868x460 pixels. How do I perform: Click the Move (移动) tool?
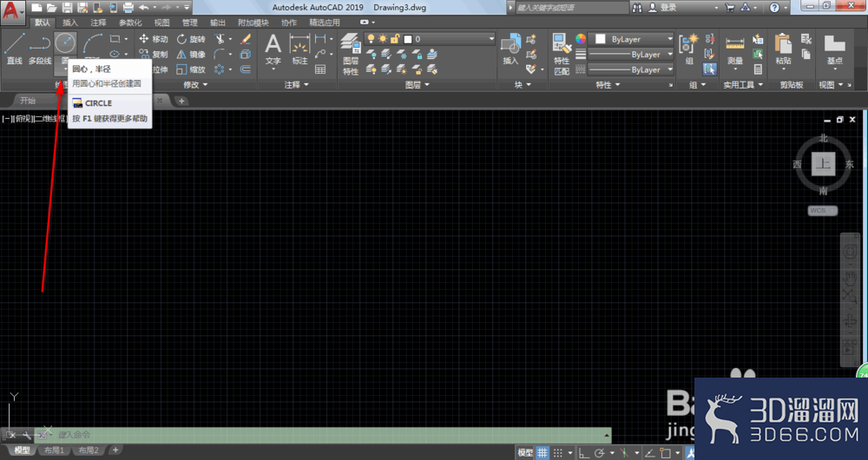click(x=153, y=39)
